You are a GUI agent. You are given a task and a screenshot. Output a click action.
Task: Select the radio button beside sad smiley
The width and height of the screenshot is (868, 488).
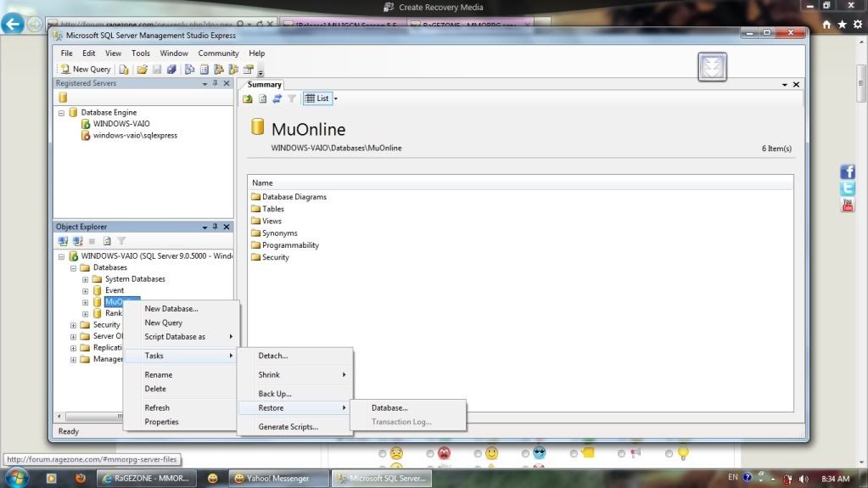coord(383,454)
